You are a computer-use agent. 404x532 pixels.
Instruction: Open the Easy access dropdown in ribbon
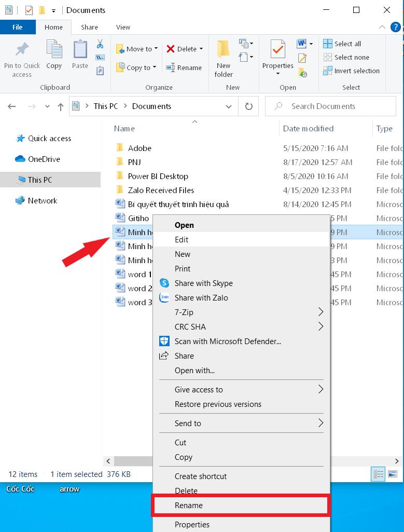coord(246,57)
